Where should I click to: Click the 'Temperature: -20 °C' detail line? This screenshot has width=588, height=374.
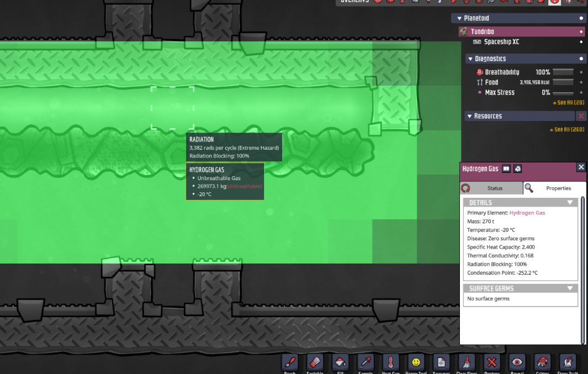(491, 230)
